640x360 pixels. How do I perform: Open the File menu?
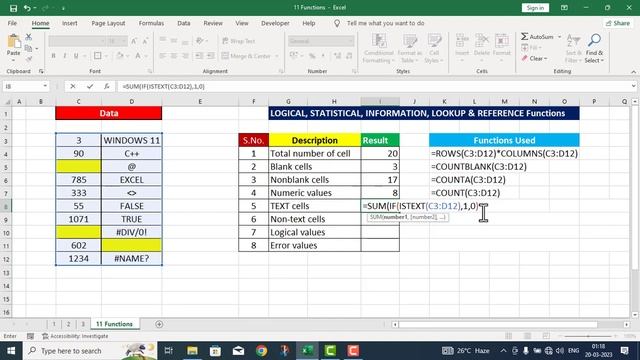(12, 23)
